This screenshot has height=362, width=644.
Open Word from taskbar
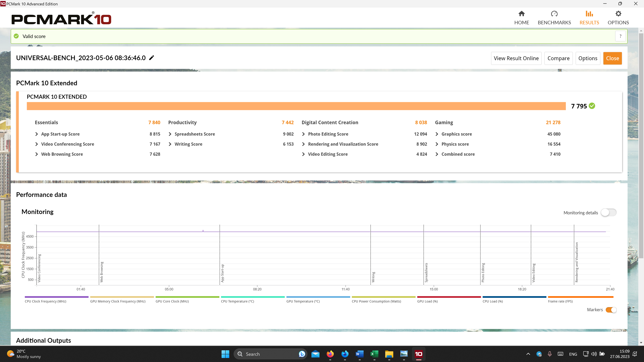pyautogui.click(x=360, y=354)
